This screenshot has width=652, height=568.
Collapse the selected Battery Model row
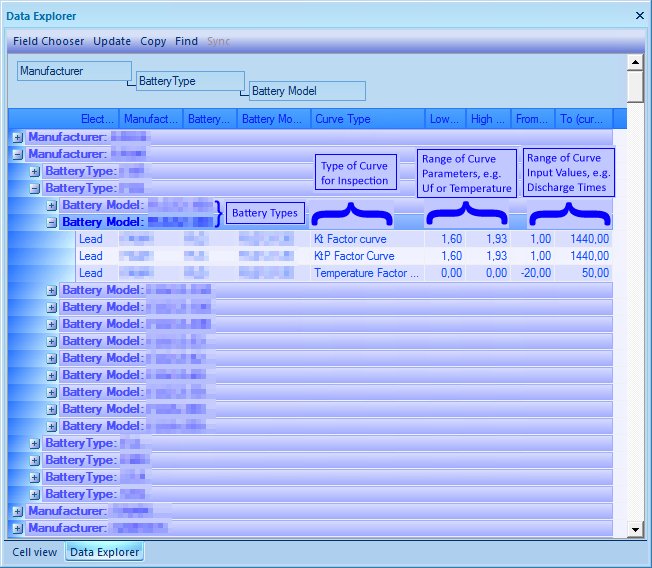[52, 222]
